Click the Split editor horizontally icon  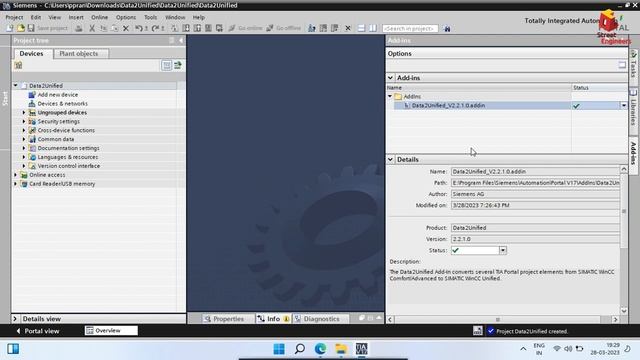coord(361,28)
